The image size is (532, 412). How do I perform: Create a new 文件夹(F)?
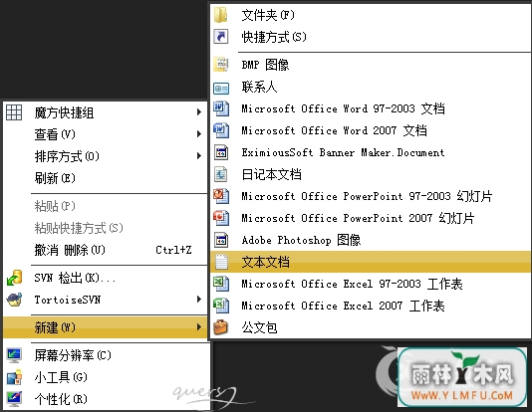[x=371, y=15]
